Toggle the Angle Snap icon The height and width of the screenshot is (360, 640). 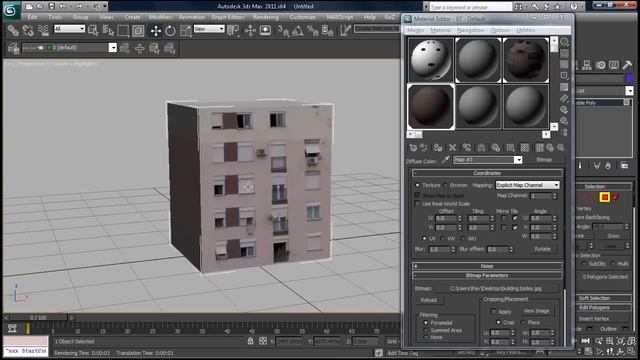tap(298, 31)
